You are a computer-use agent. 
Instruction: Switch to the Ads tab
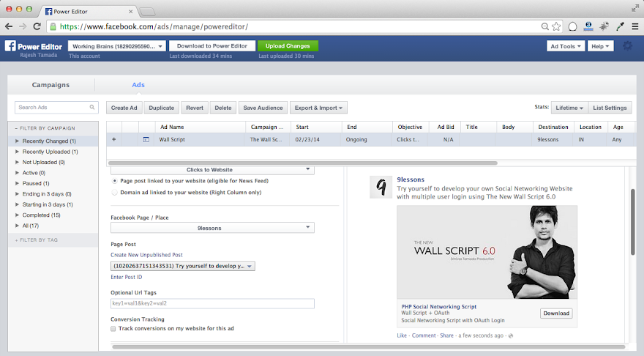pos(138,85)
